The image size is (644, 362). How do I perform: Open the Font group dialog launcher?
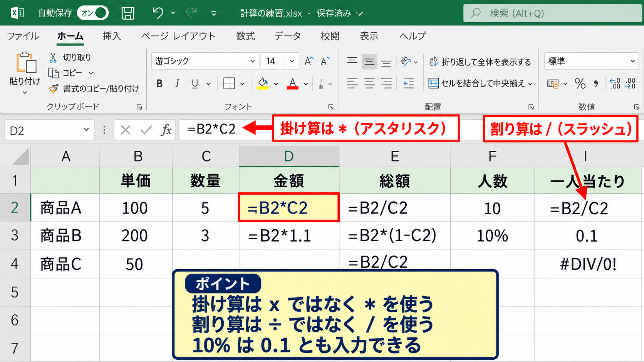[x=330, y=107]
